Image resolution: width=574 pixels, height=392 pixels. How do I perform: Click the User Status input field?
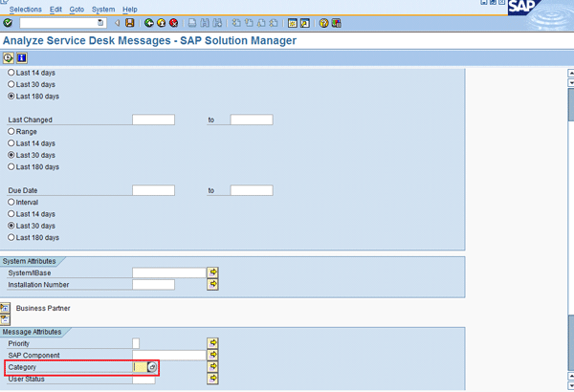(143, 380)
